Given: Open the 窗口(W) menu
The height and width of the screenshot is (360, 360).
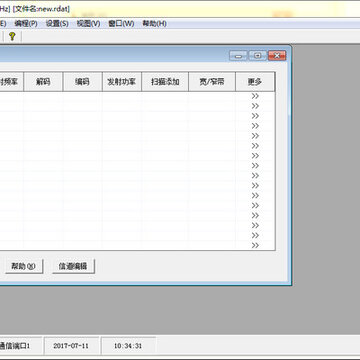Looking at the screenshot, I should [x=121, y=24].
